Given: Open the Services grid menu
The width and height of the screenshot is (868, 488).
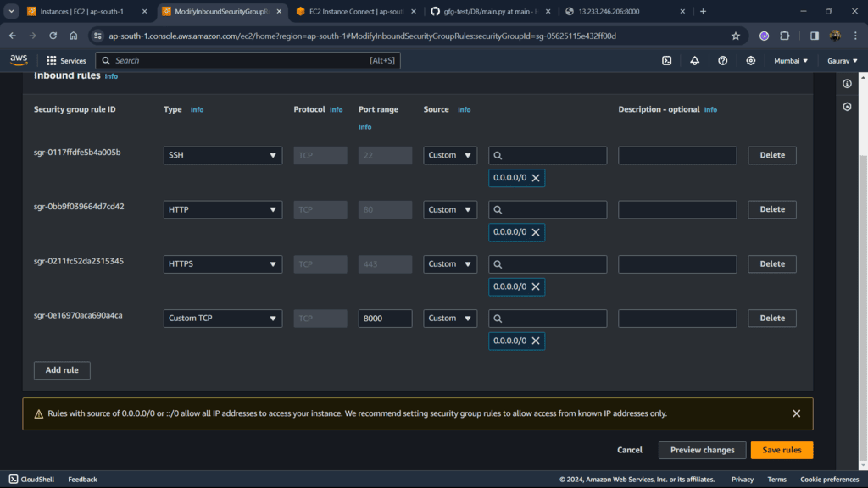Looking at the screenshot, I should tap(66, 60).
